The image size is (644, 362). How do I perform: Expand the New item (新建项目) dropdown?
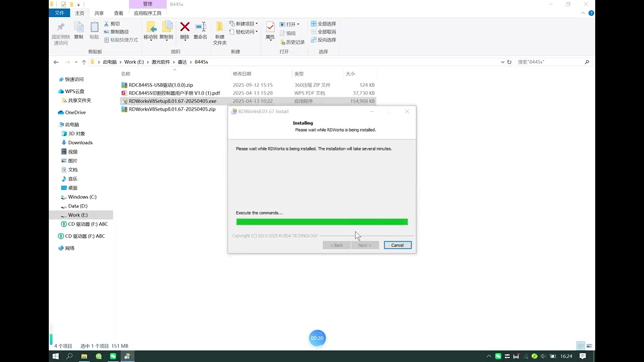244,24
